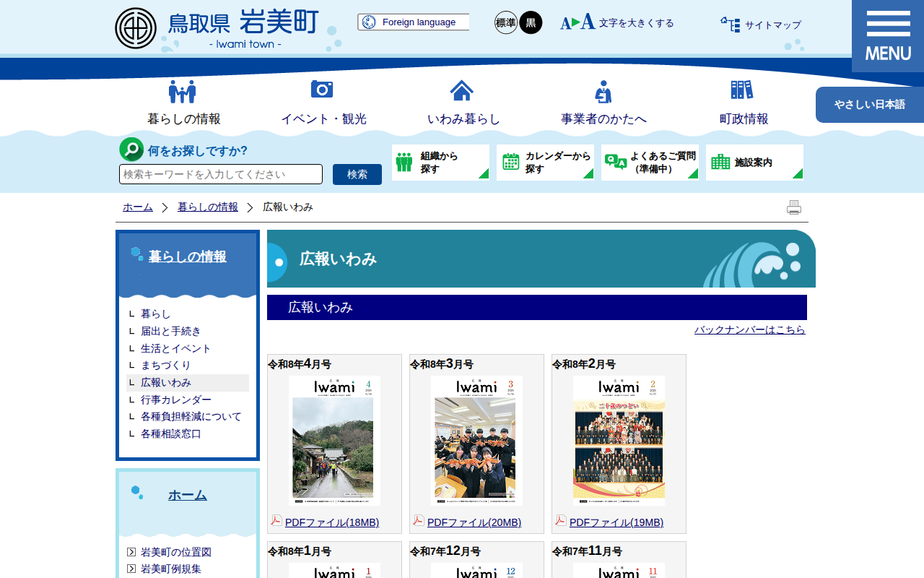Download PDFファイル(18MB) for April issue
Image resolution: width=924 pixels, height=578 pixels.
[x=332, y=522]
